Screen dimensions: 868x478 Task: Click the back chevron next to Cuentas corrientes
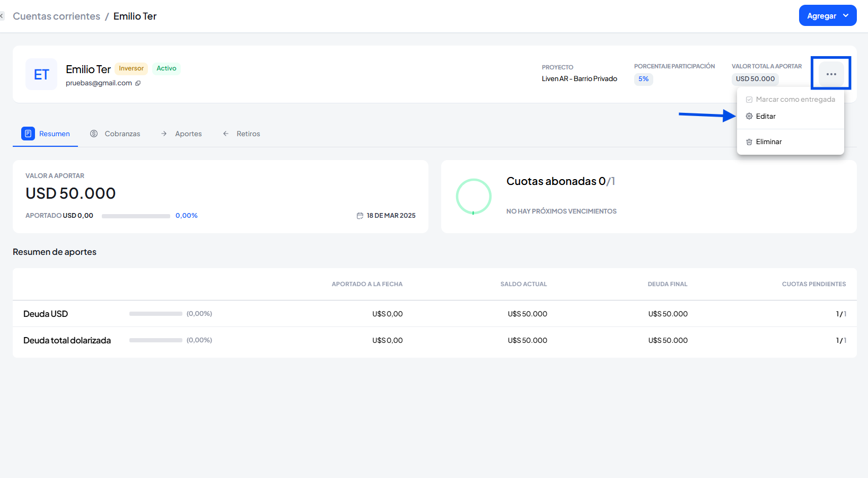2,16
